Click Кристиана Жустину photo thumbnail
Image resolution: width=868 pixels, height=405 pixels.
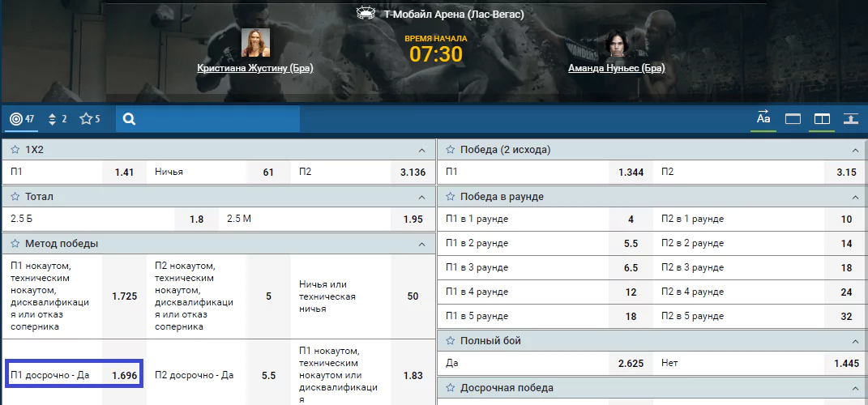256,43
